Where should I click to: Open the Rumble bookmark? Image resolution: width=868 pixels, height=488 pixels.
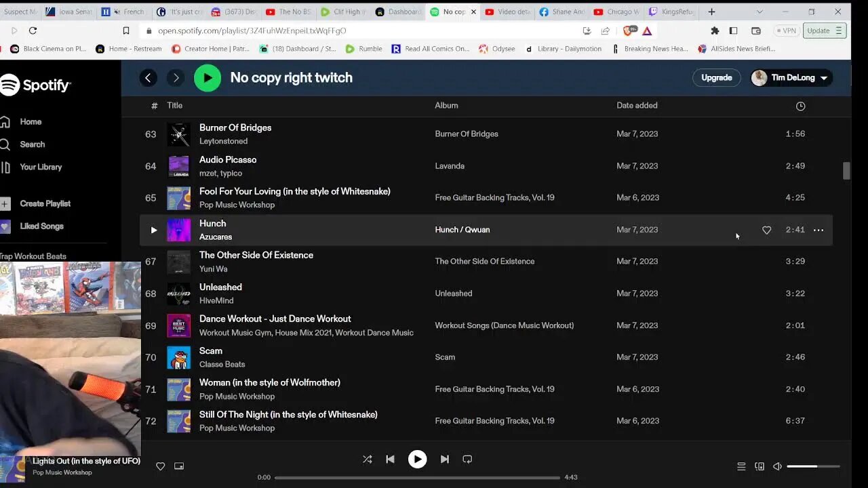[x=363, y=49]
